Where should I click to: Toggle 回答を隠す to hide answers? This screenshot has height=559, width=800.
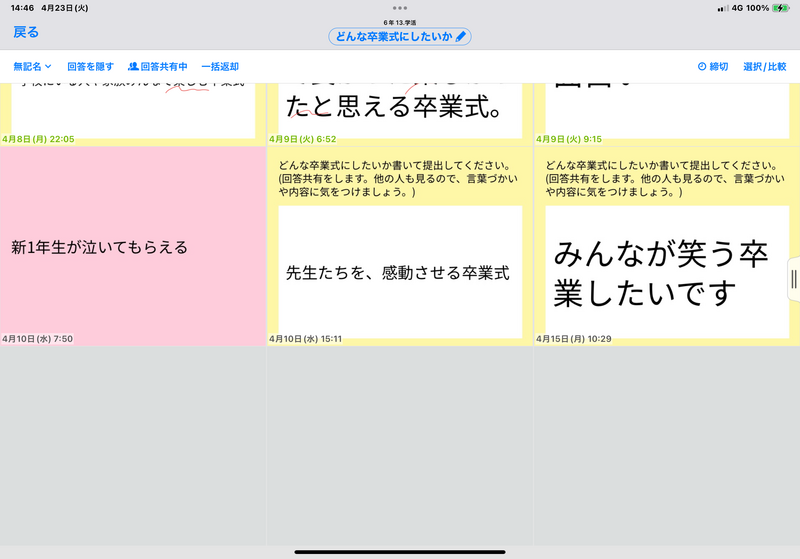[x=90, y=67]
